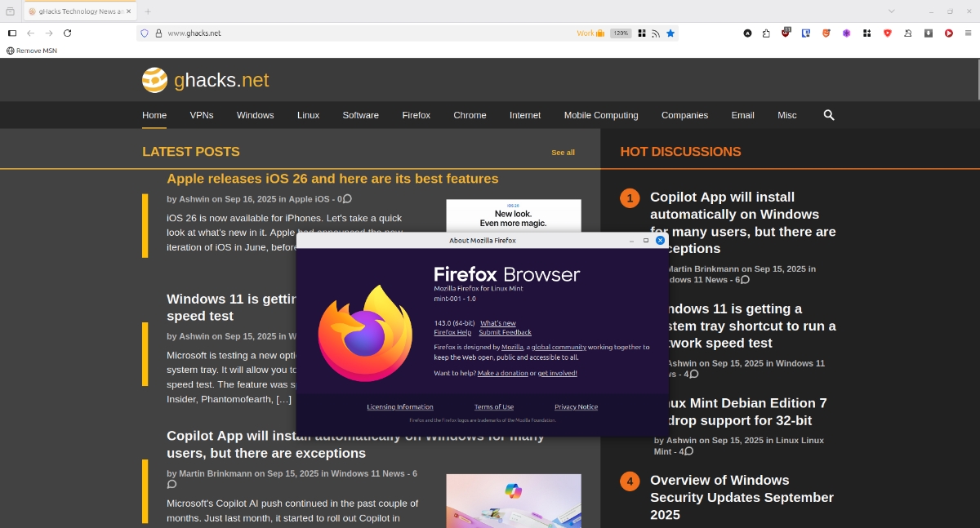
Task: Select the Firefox category in site navigation
Action: 416,115
